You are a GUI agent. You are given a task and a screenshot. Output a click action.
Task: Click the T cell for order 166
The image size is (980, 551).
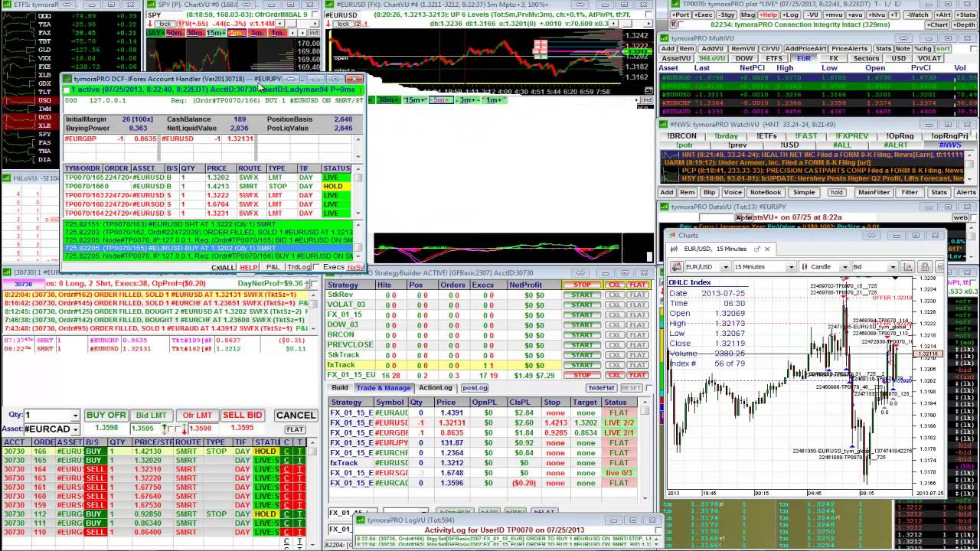[x=299, y=452]
